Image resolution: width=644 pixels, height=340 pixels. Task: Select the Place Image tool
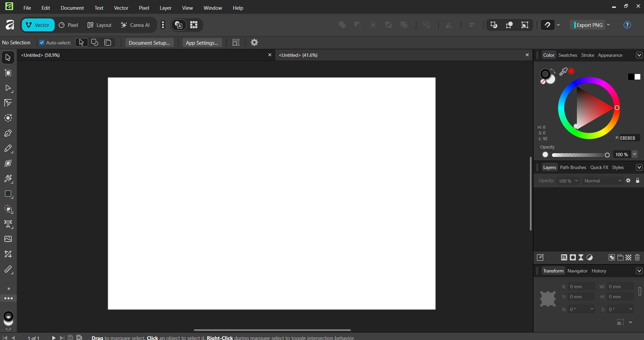pyautogui.click(x=8, y=239)
